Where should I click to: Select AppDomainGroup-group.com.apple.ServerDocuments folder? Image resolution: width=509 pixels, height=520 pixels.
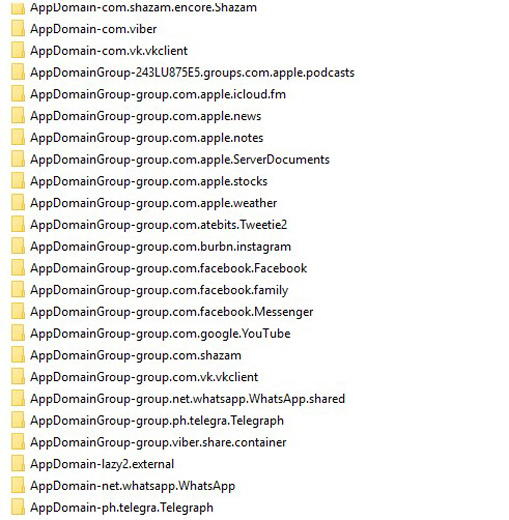(x=180, y=159)
